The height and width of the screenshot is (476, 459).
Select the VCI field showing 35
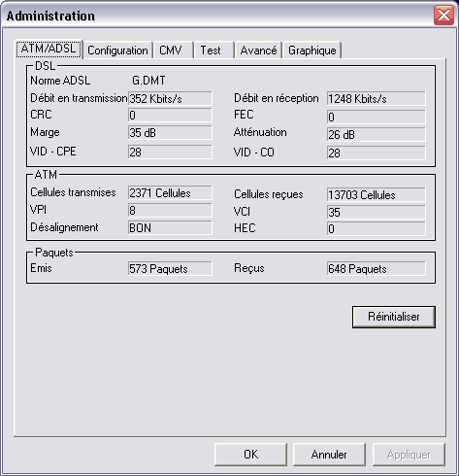click(376, 212)
